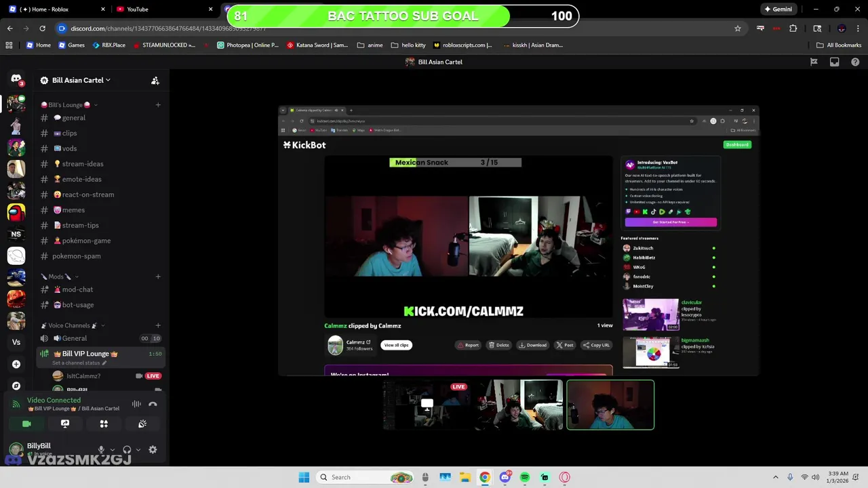This screenshot has height=488, width=868.
Task: Add a channel to Mods category
Action: click(x=158, y=277)
